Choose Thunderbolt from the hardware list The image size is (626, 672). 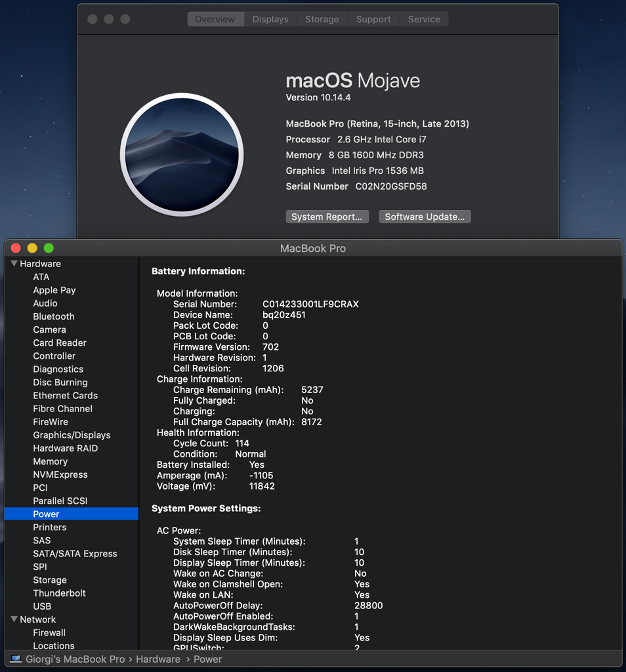[x=59, y=593]
